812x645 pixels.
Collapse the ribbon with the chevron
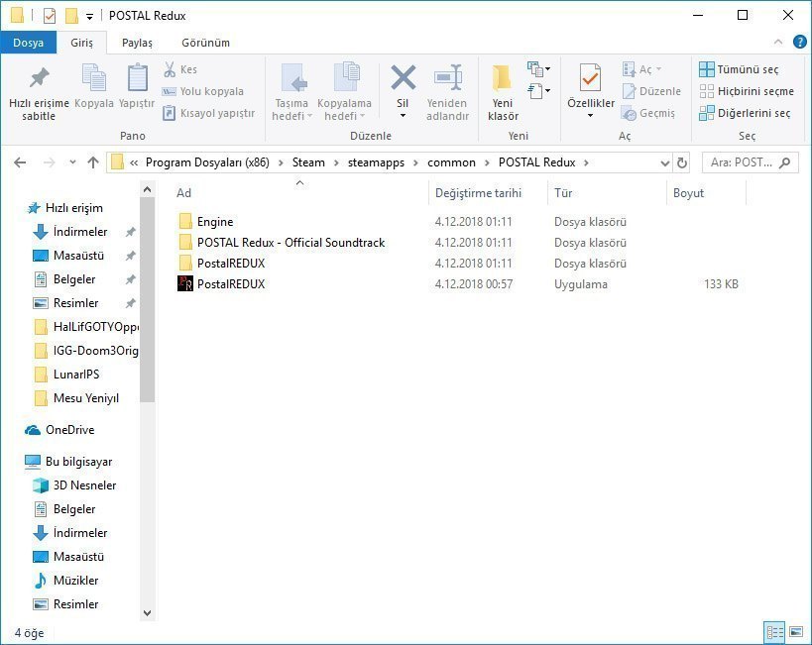(x=778, y=43)
